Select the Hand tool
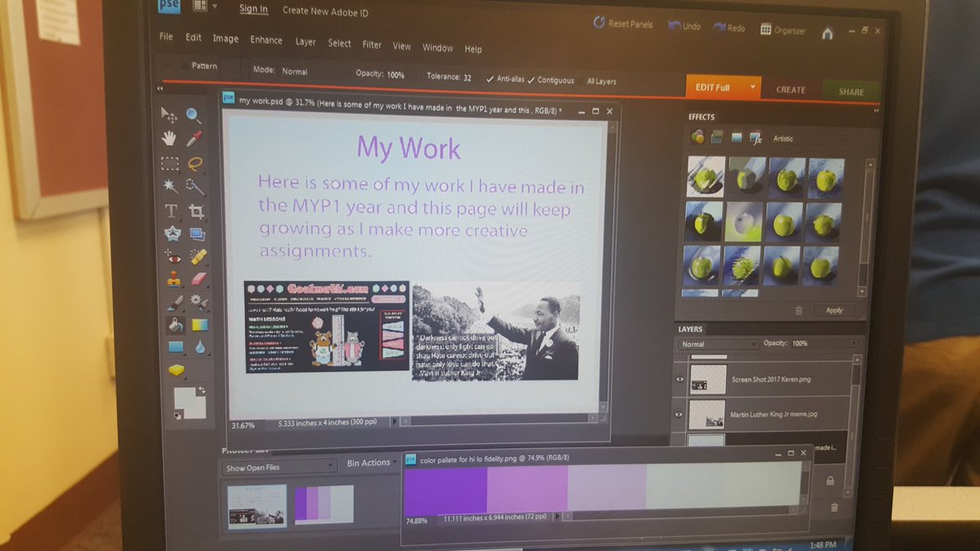980x551 pixels. [x=169, y=137]
